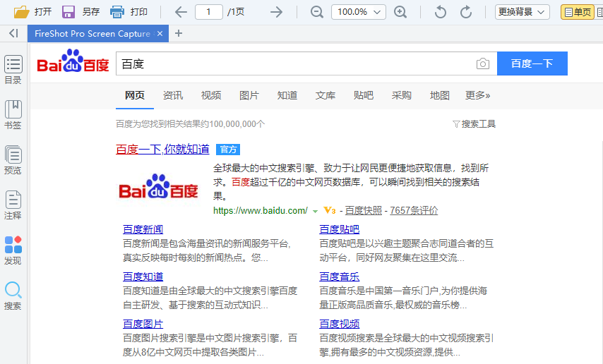Screen dimensions: 603x364
Task: Open the 注释 annotations panel
Action: pyautogui.click(x=13, y=205)
